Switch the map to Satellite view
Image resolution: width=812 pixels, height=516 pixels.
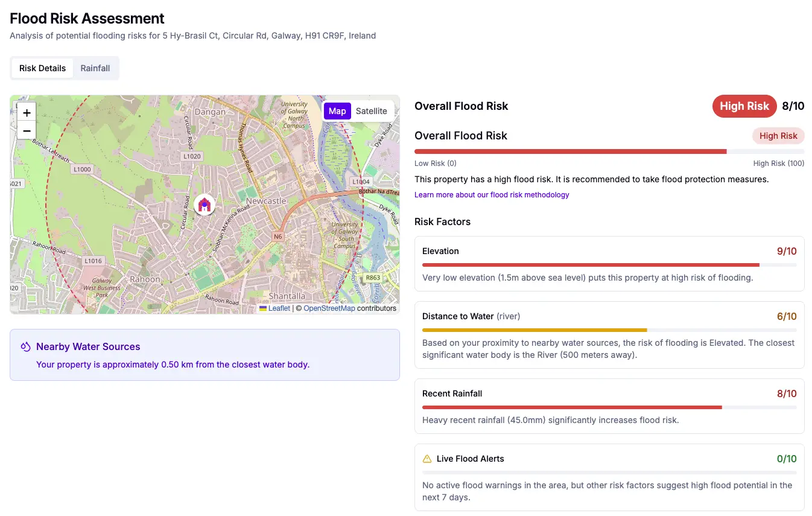[x=371, y=111]
